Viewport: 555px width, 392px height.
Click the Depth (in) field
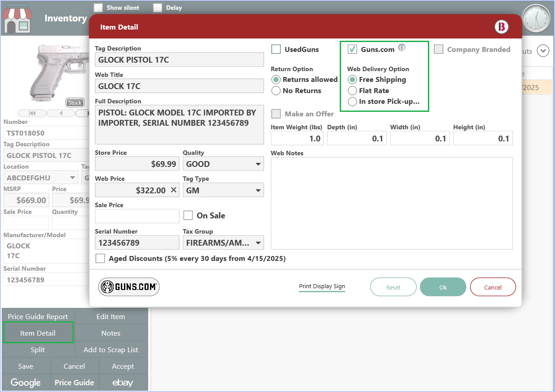[357, 138]
